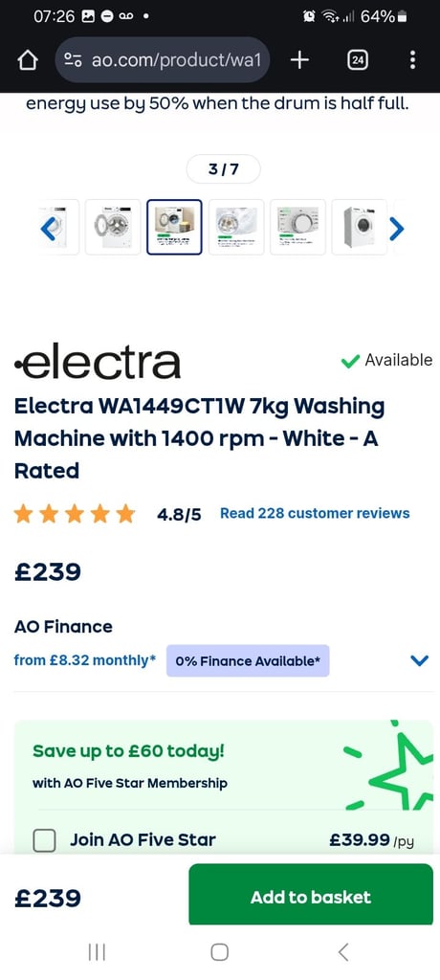
Task: Go to previous product image arrow
Action: click(48, 228)
